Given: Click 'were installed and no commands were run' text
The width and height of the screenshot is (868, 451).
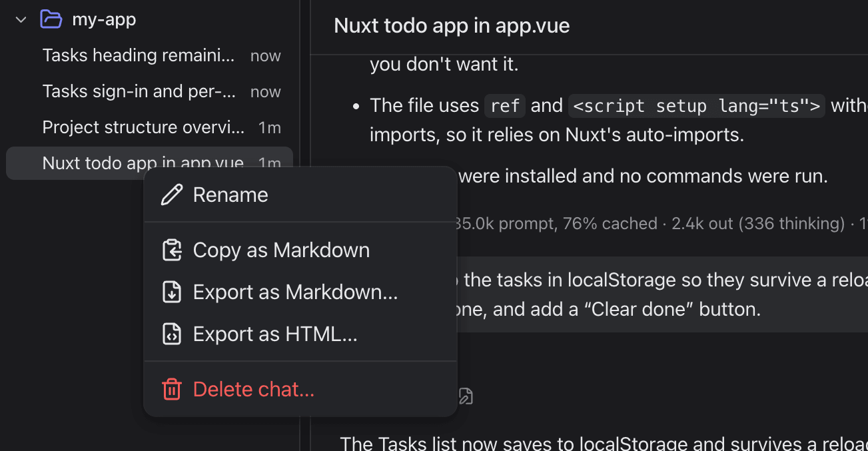Looking at the screenshot, I should point(644,176).
